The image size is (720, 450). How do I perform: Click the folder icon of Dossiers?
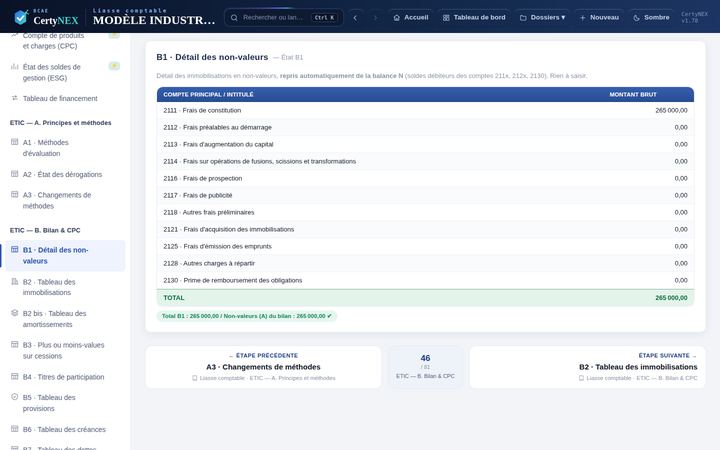coord(523,17)
